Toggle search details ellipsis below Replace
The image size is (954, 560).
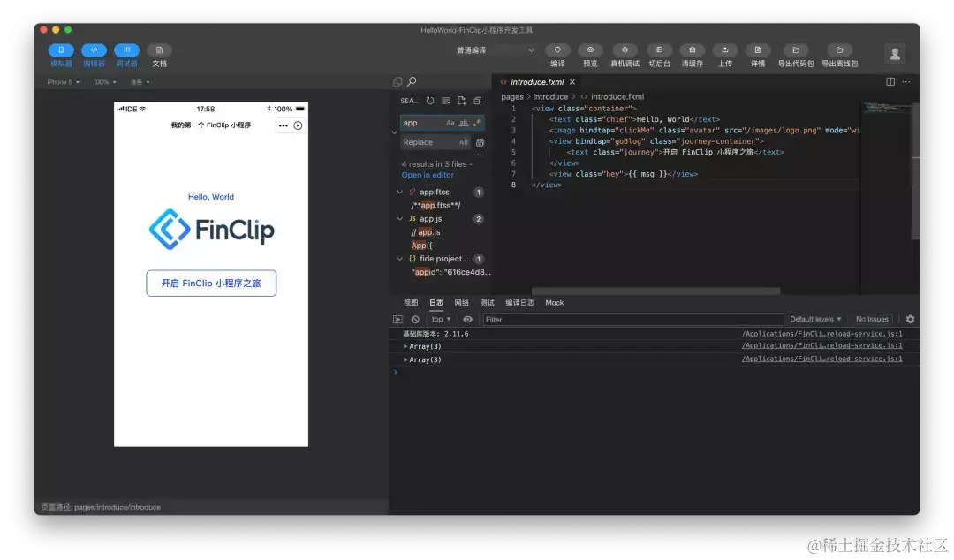(x=478, y=155)
